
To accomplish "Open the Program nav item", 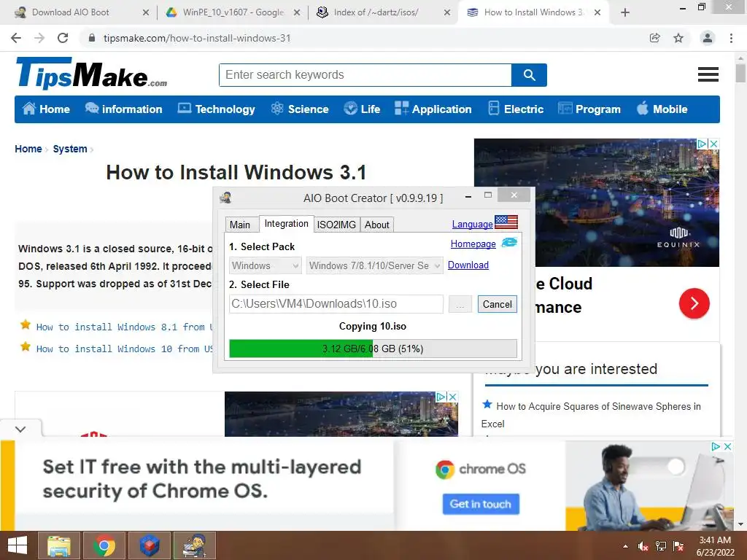I will 589,109.
